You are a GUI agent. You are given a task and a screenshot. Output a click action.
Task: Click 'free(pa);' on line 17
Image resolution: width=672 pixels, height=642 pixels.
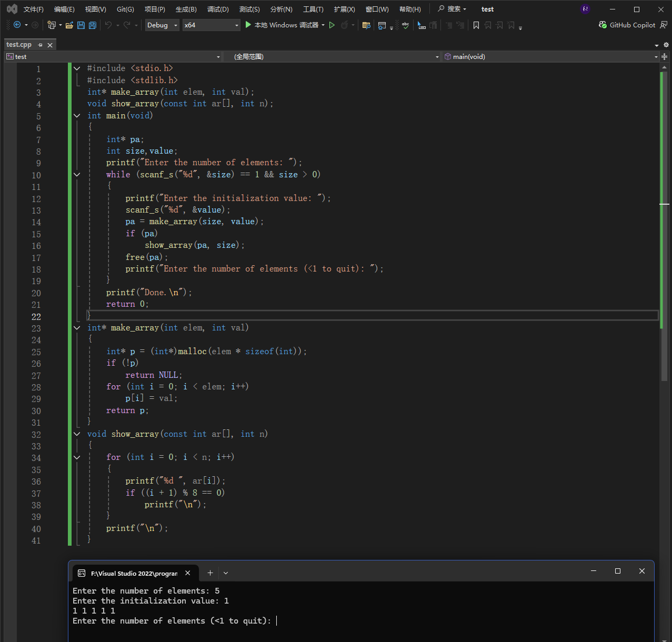tap(147, 257)
